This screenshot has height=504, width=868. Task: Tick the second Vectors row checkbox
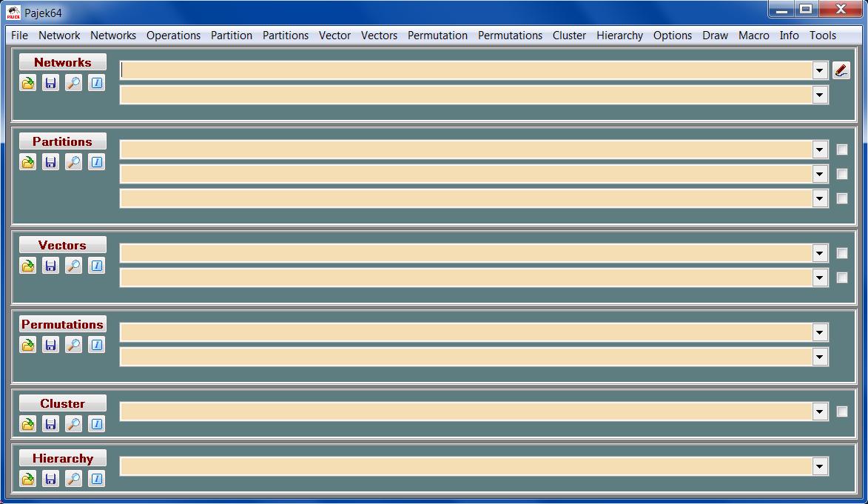(842, 278)
